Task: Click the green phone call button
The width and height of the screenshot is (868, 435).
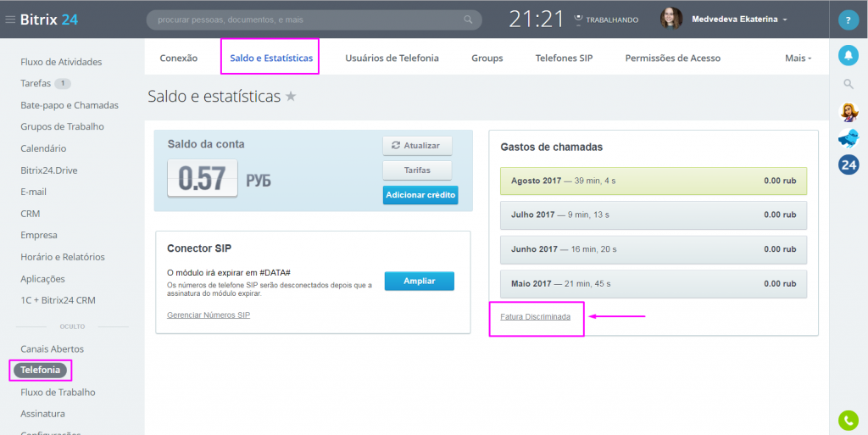Action: tap(848, 420)
